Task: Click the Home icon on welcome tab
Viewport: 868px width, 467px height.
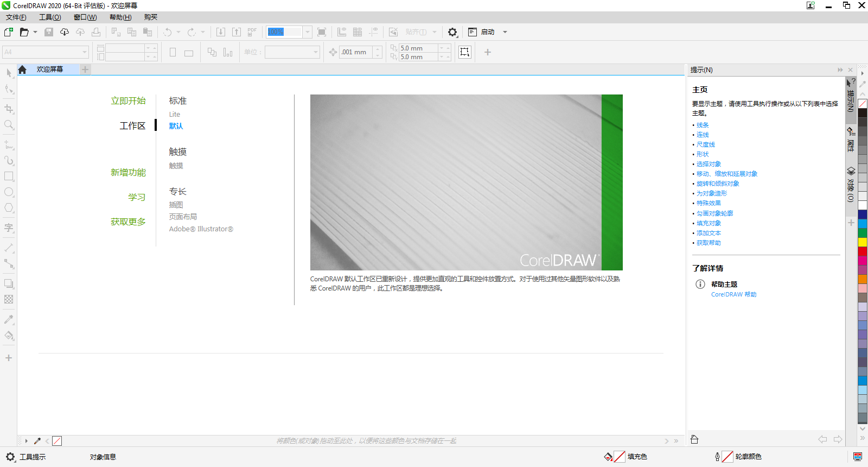Action: tap(22, 70)
